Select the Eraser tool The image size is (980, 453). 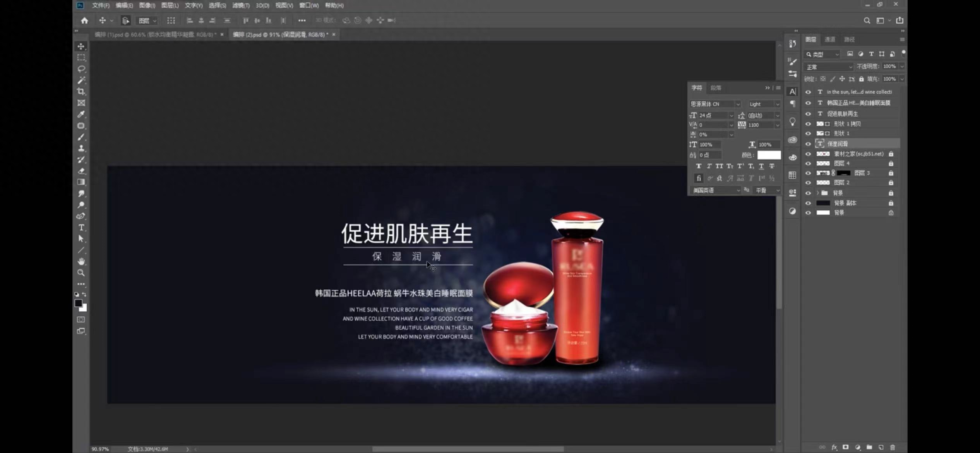tap(81, 171)
